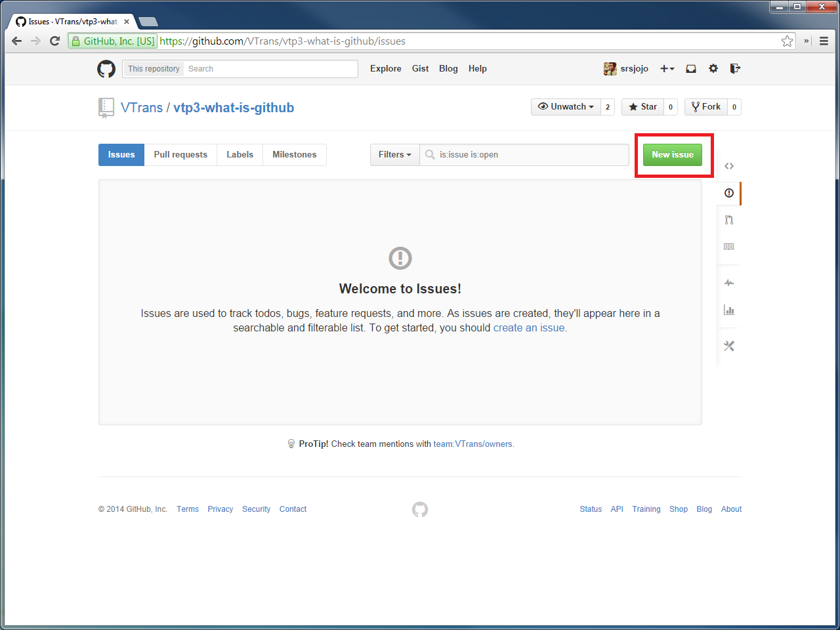The width and height of the screenshot is (840, 630).
Task: Focus the is:issue is:open filter field
Action: click(x=524, y=155)
